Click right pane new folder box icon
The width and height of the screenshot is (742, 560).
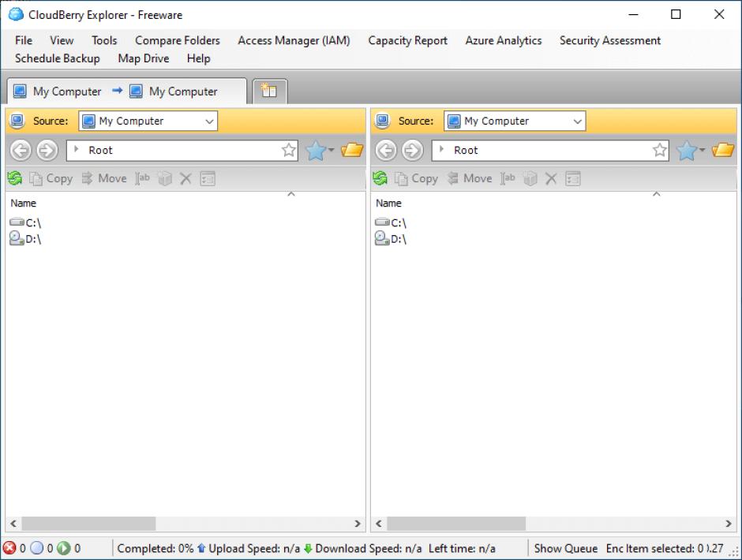pyautogui.click(x=530, y=178)
